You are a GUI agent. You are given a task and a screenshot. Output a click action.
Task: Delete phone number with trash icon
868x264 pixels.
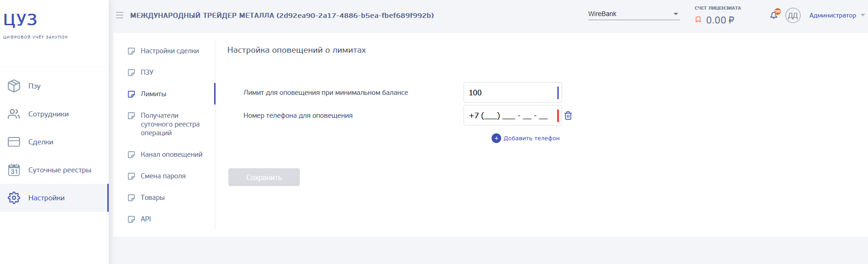pyautogui.click(x=568, y=115)
